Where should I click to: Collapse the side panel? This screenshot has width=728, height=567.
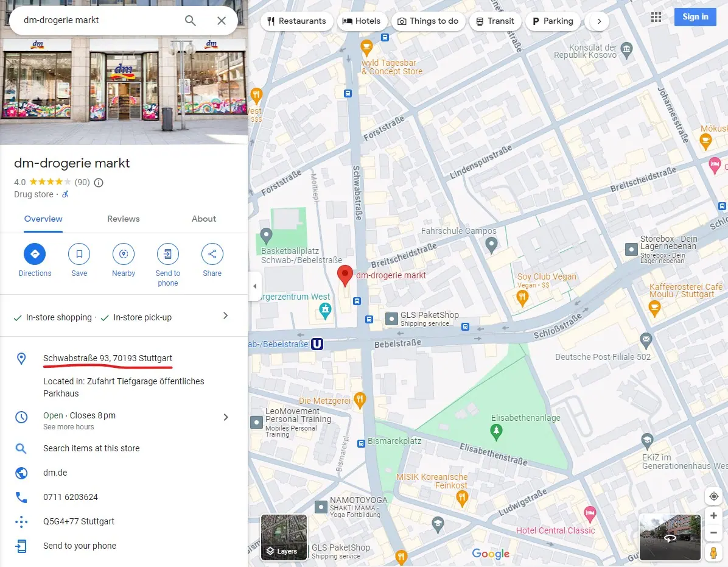click(254, 286)
